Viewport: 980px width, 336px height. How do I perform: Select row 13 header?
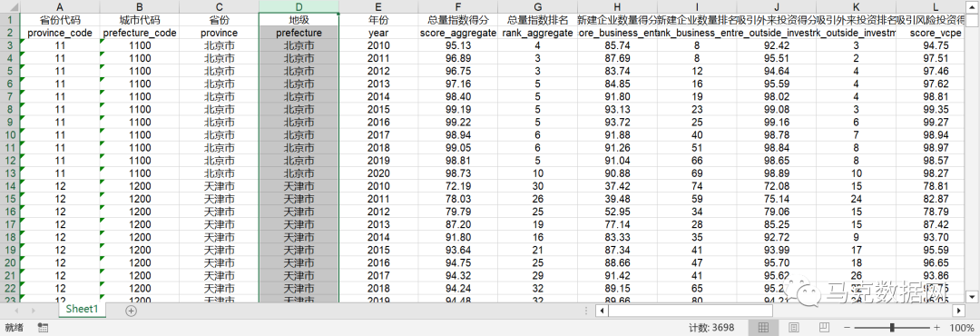click(10, 173)
